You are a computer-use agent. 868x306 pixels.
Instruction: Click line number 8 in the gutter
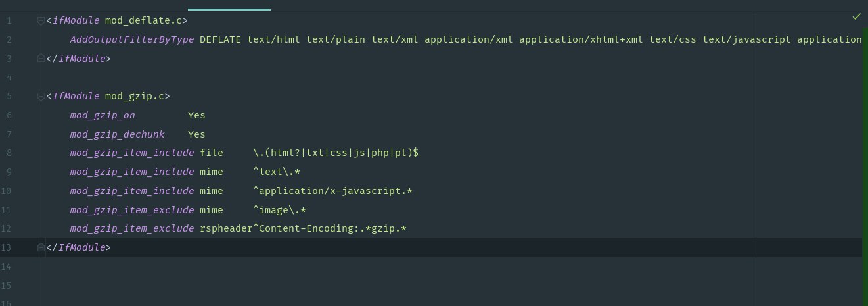pos(9,153)
